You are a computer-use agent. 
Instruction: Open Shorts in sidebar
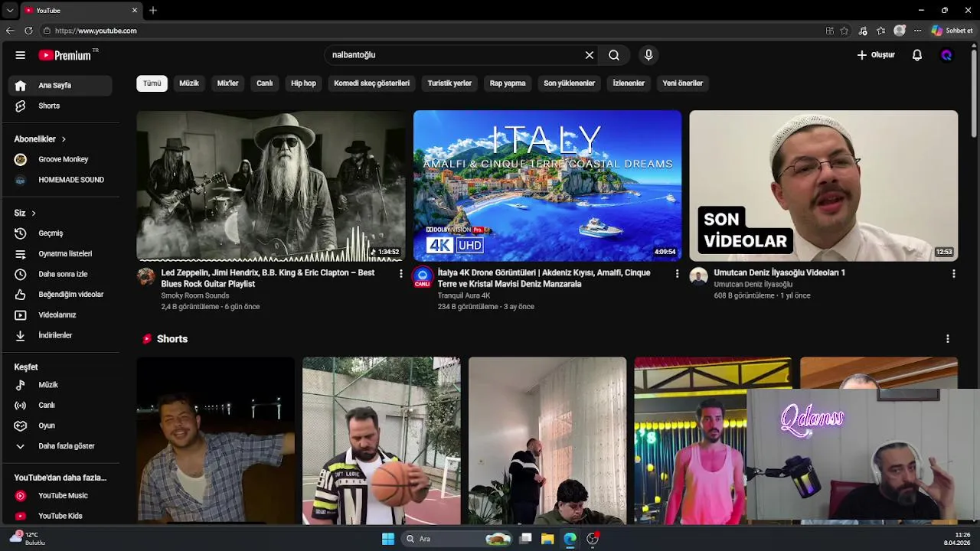60,106
